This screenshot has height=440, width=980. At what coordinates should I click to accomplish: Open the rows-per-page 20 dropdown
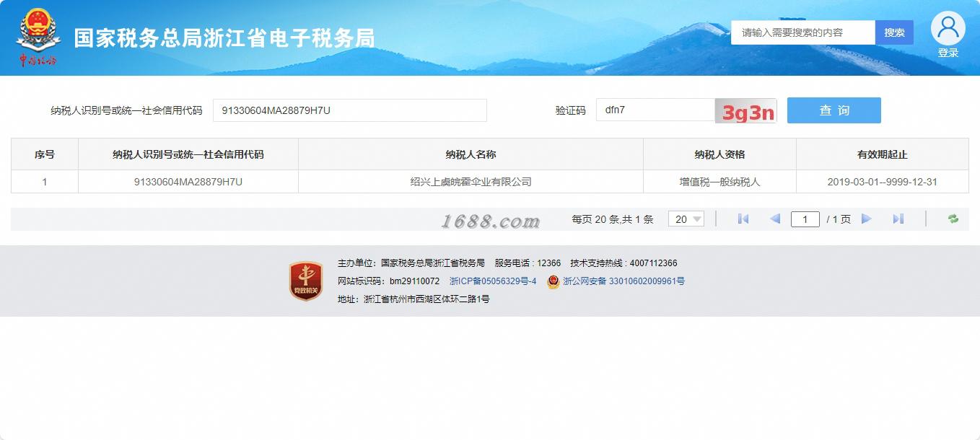coord(686,219)
